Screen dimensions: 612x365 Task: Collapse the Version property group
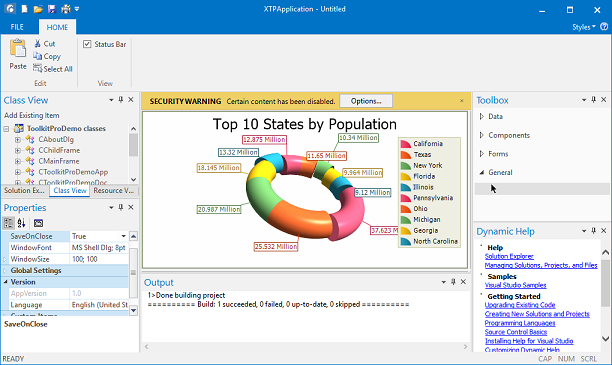click(x=5, y=282)
